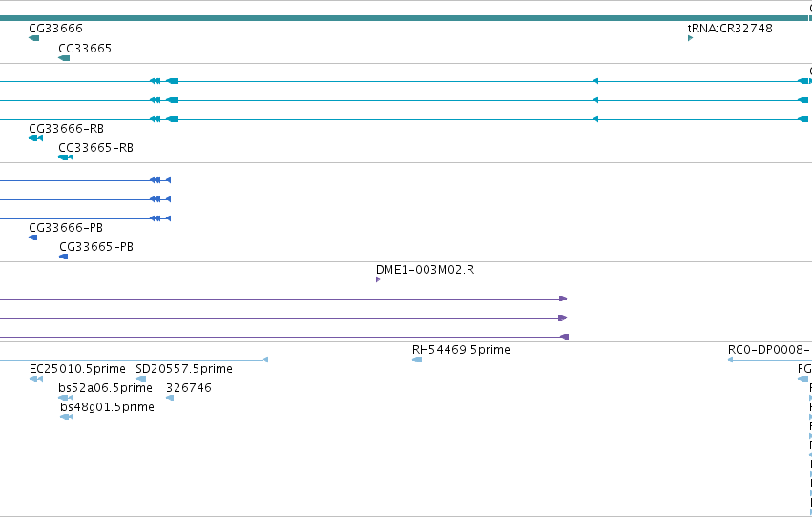Click the first purple BAC end arrowhead

[563, 299]
